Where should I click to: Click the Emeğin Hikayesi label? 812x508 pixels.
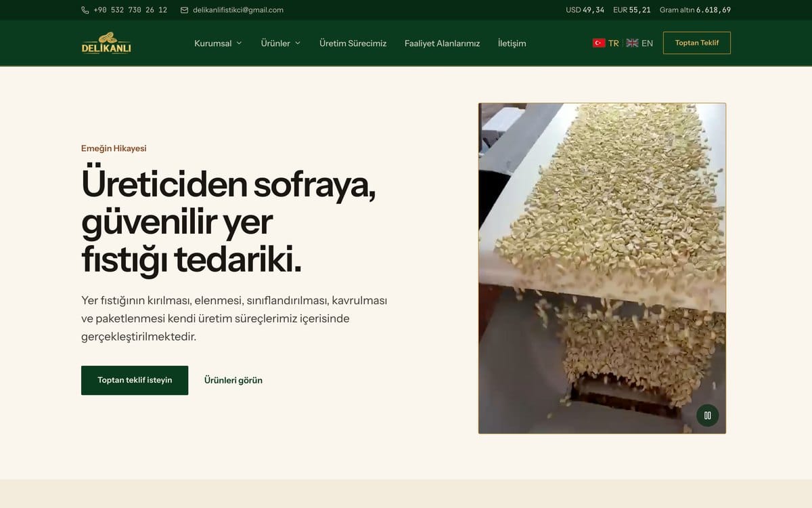coord(114,148)
